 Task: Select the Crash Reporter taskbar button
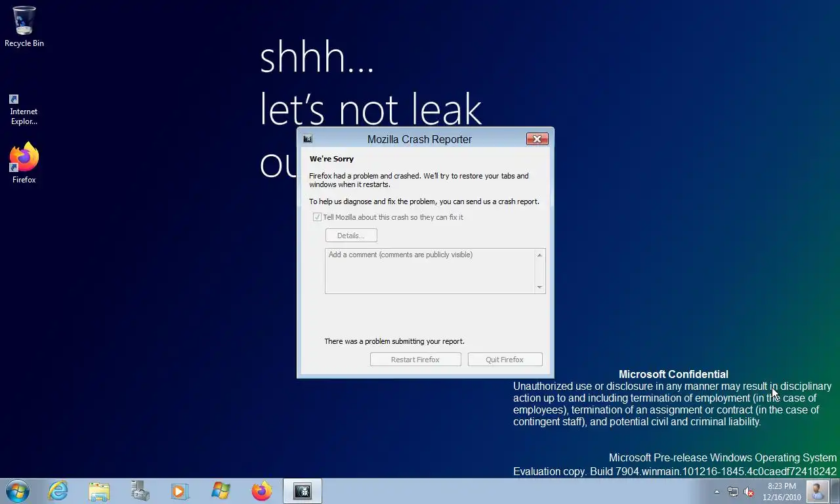point(302,491)
